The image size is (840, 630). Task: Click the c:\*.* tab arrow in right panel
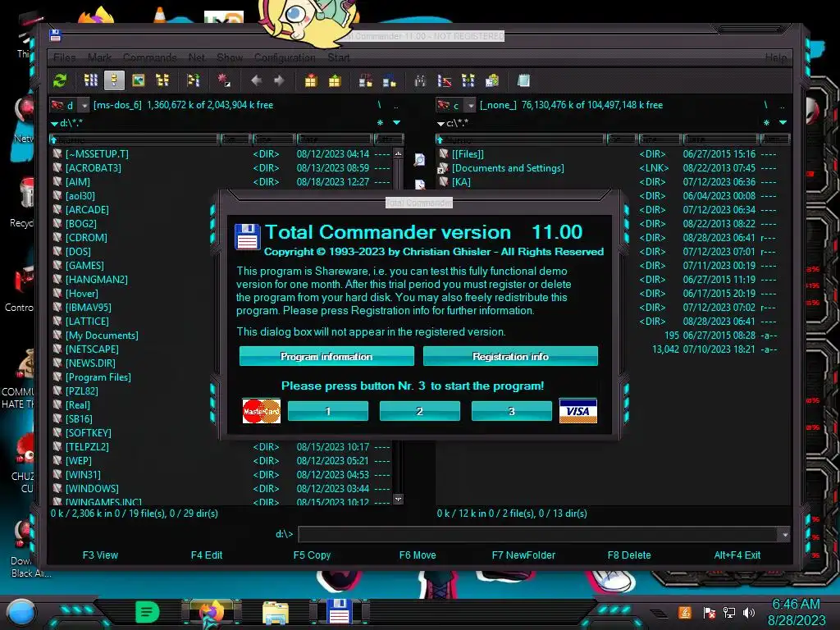coord(441,124)
